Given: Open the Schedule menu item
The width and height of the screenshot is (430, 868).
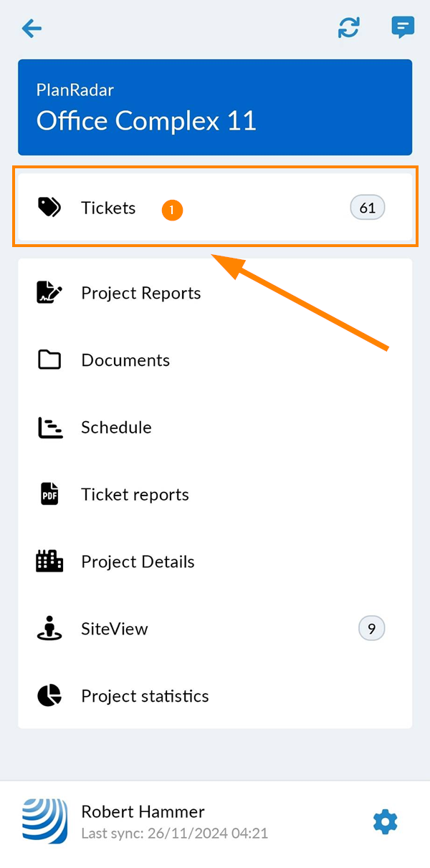Looking at the screenshot, I should 215,428.
